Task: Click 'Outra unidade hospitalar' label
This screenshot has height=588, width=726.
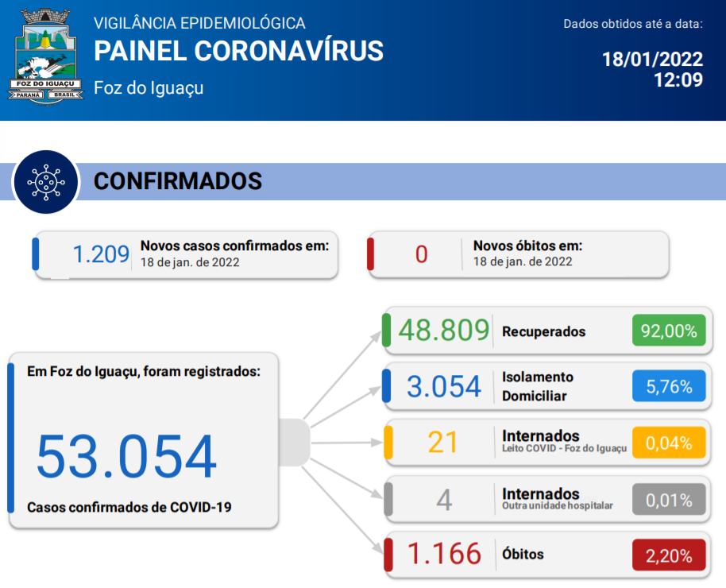Action: click(x=558, y=505)
